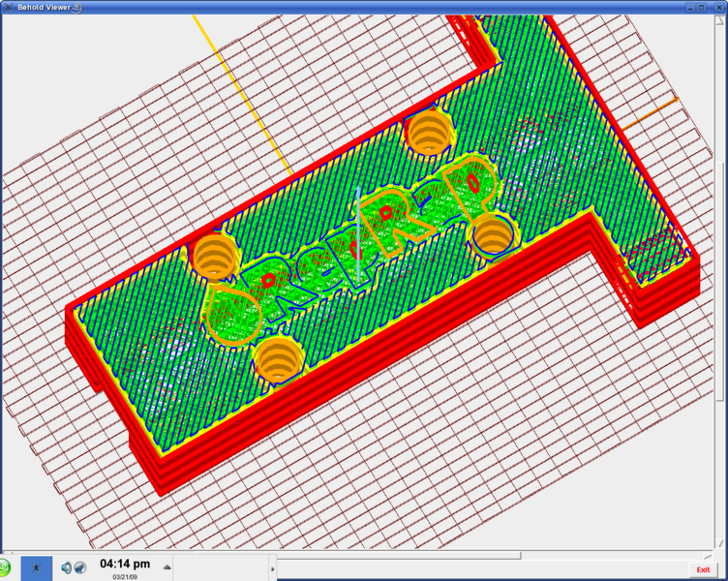Click the network globe tray icon
Viewport: 728px width, 581px height.
coord(80,567)
